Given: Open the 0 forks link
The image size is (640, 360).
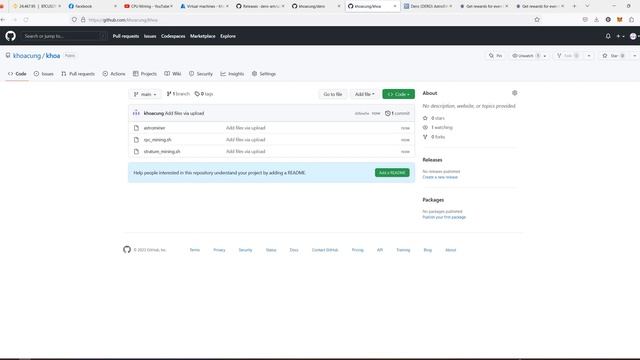Looking at the screenshot, I should (x=434, y=137).
